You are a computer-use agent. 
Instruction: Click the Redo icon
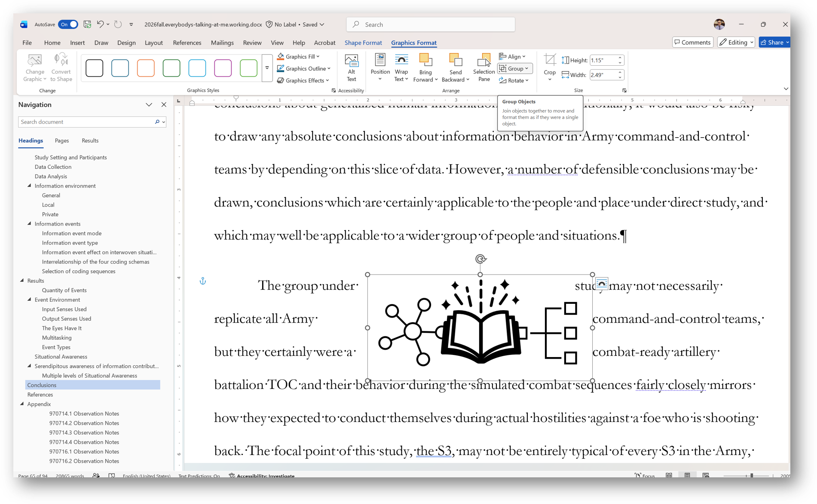(x=118, y=24)
